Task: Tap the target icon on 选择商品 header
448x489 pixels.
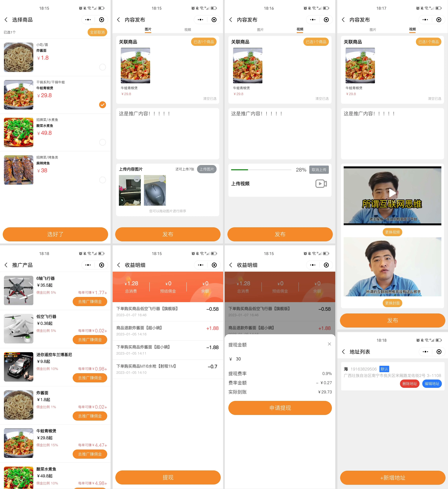Action: (102, 20)
